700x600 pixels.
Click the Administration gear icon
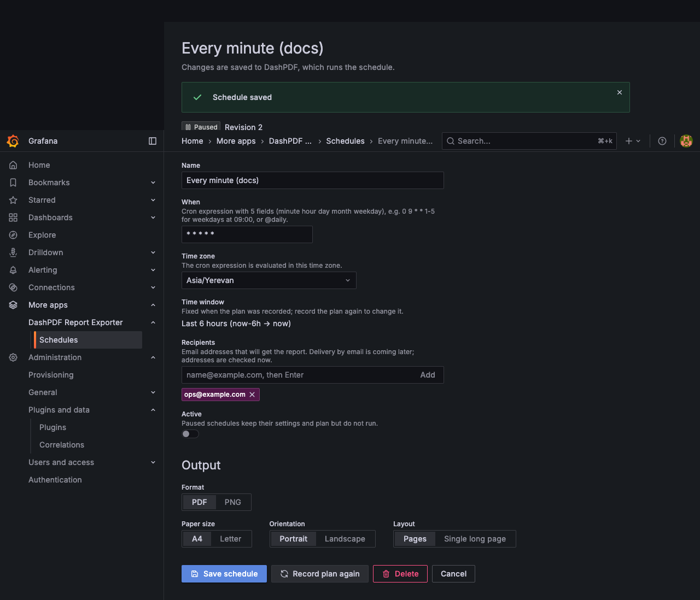[13, 357]
